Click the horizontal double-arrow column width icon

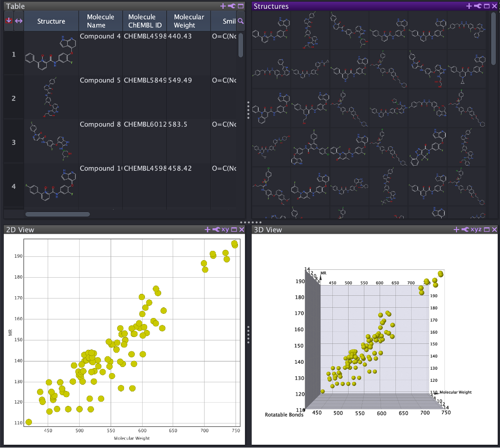19,21
